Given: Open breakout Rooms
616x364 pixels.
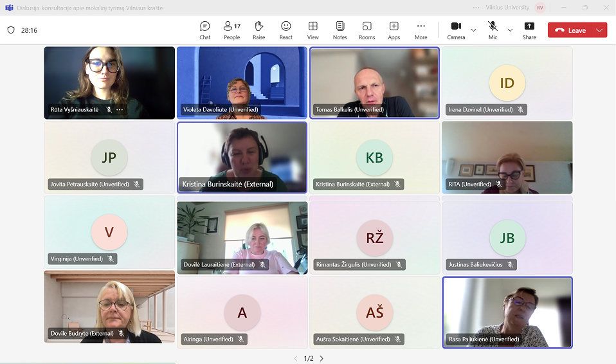Looking at the screenshot, I should coord(367,30).
